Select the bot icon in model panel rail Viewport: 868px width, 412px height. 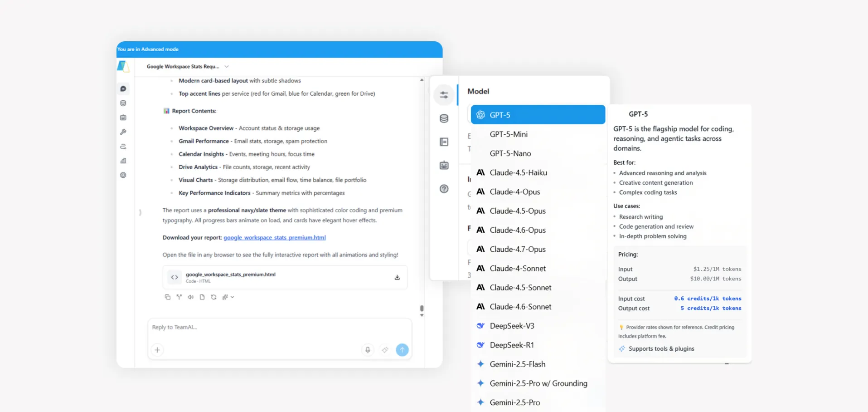tap(444, 166)
